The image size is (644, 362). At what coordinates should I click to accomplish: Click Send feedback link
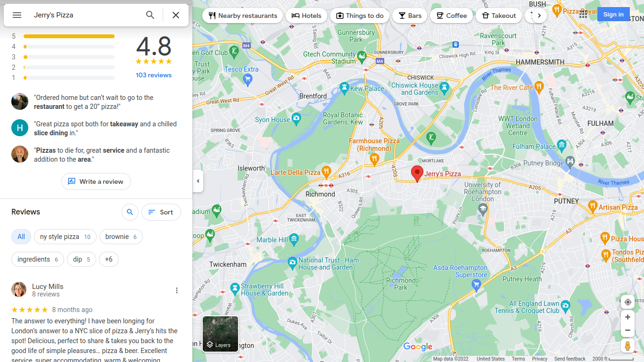(x=570, y=359)
